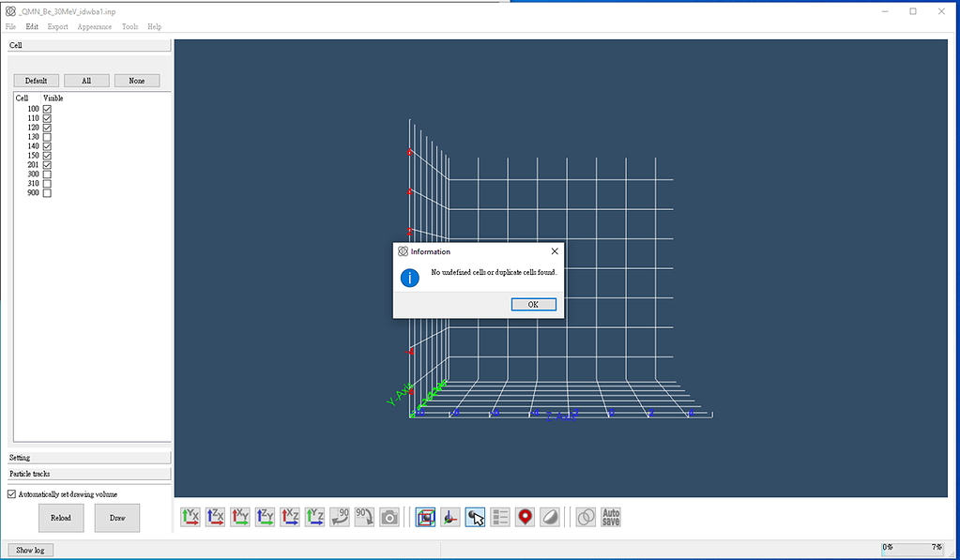Image resolution: width=960 pixels, height=560 pixels.
Task: Toggle visibility of cell 140
Action: point(47,146)
